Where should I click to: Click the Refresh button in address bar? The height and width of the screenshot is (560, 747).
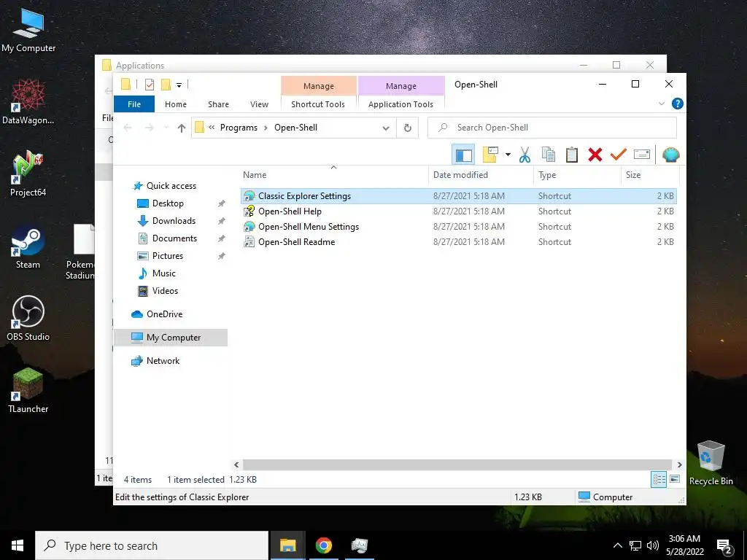pos(407,128)
